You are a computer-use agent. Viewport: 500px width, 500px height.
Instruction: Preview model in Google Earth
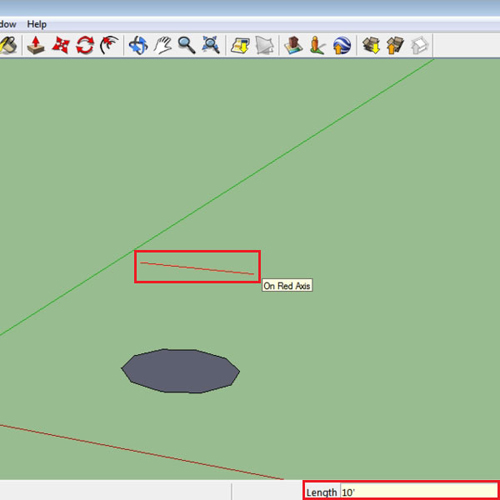pos(342,45)
